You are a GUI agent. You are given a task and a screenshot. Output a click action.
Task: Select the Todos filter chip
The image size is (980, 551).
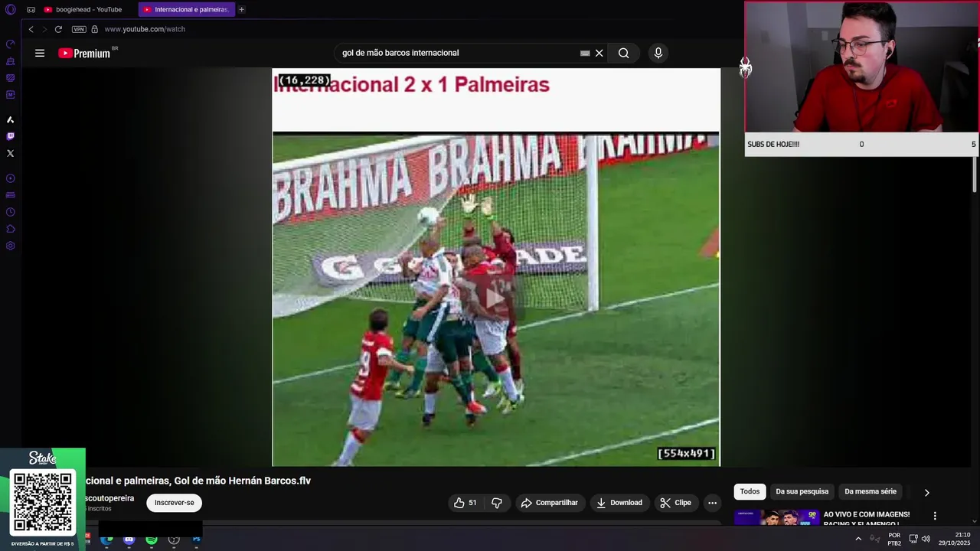point(750,491)
